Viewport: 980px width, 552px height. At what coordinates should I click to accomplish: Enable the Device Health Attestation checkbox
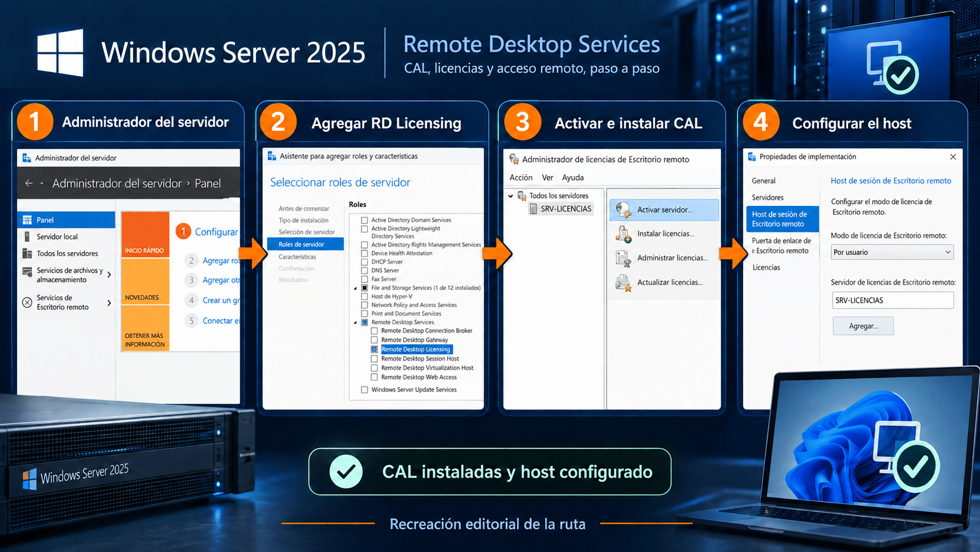(x=365, y=253)
